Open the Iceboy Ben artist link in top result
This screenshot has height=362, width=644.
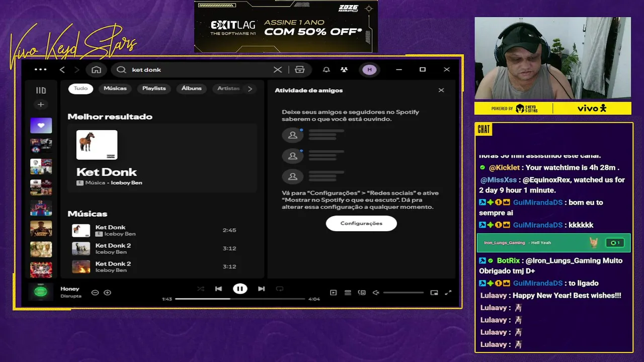click(x=126, y=183)
